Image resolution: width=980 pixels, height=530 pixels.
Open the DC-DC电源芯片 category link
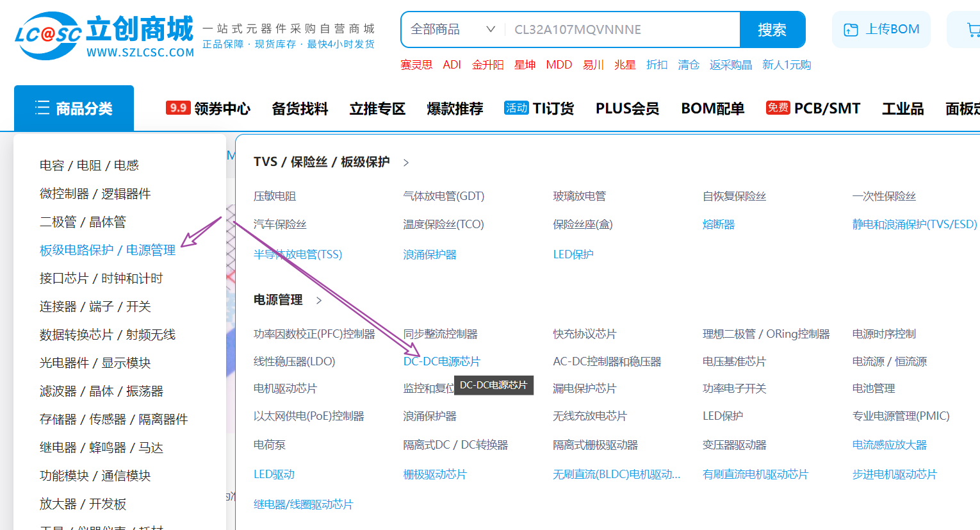pos(441,361)
